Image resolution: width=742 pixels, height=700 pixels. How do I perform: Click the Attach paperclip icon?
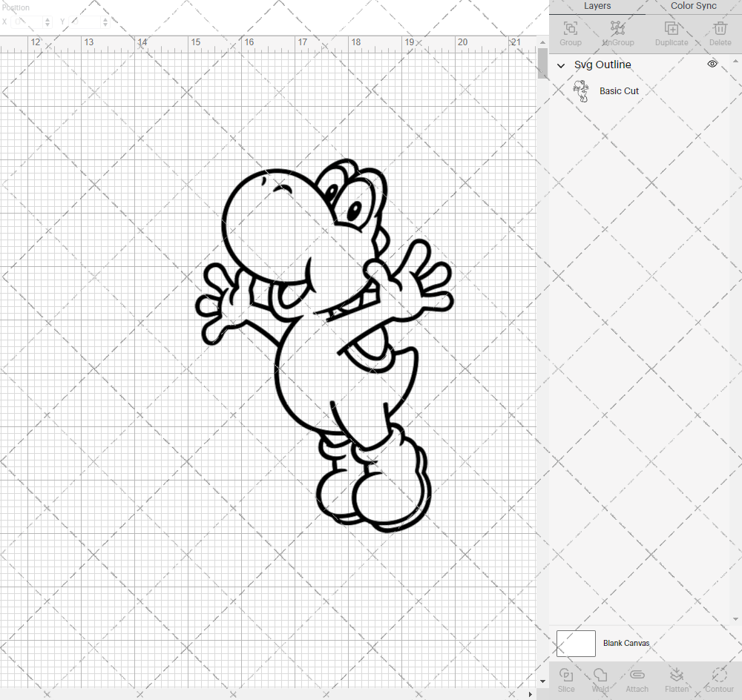(637, 675)
